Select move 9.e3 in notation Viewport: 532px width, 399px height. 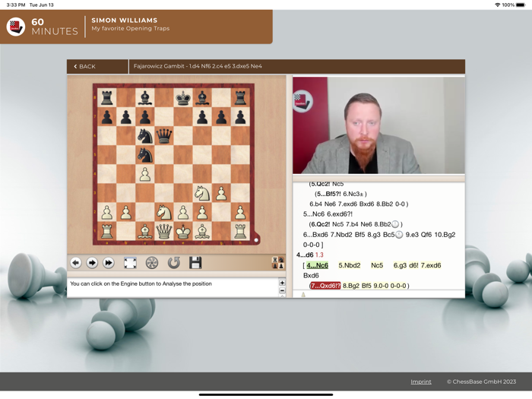click(x=413, y=235)
